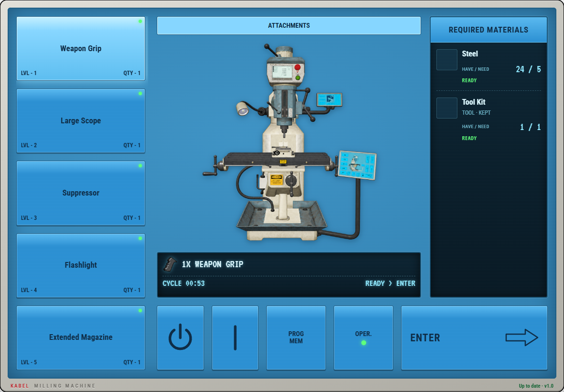Select the Extended Magazine recipe card
This screenshot has width=564, height=392.
click(x=81, y=338)
